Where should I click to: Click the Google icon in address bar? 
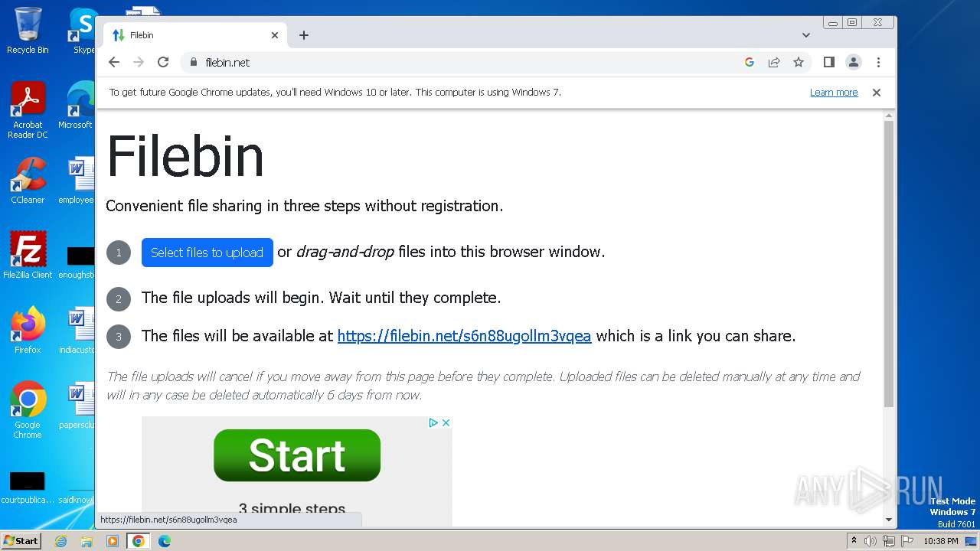pyautogui.click(x=750, y=63)
